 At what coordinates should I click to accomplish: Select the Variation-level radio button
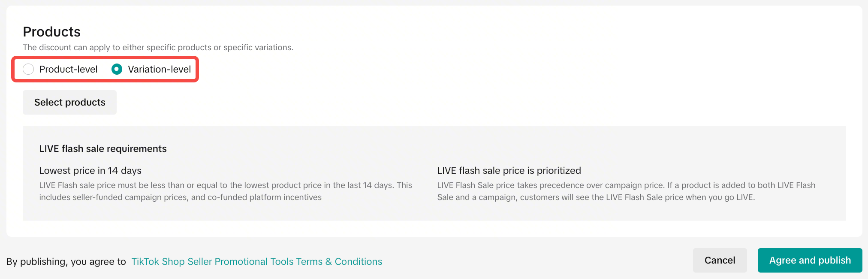tap(117, 69)
